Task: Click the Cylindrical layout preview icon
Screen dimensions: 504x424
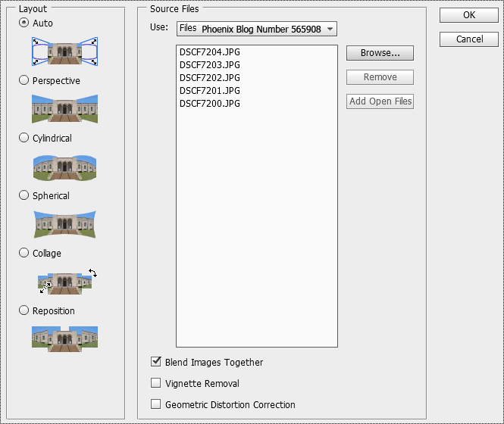Action: coord(64,167)
